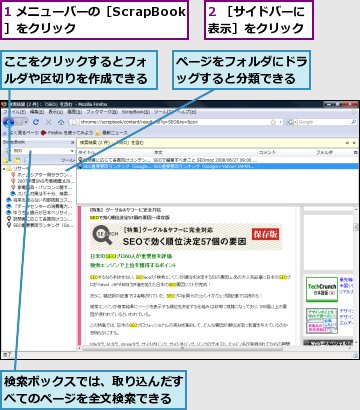Open the 2007年度SNS市場規模 item
360x410 pixels.
(x=42, y=181)
